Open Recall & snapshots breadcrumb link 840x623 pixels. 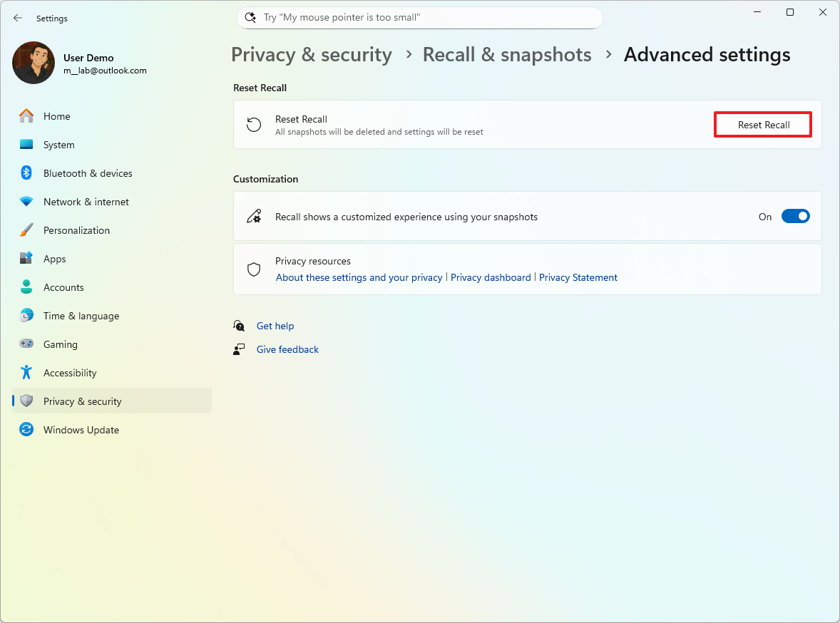pyautogui.click(x=506, y=54)
